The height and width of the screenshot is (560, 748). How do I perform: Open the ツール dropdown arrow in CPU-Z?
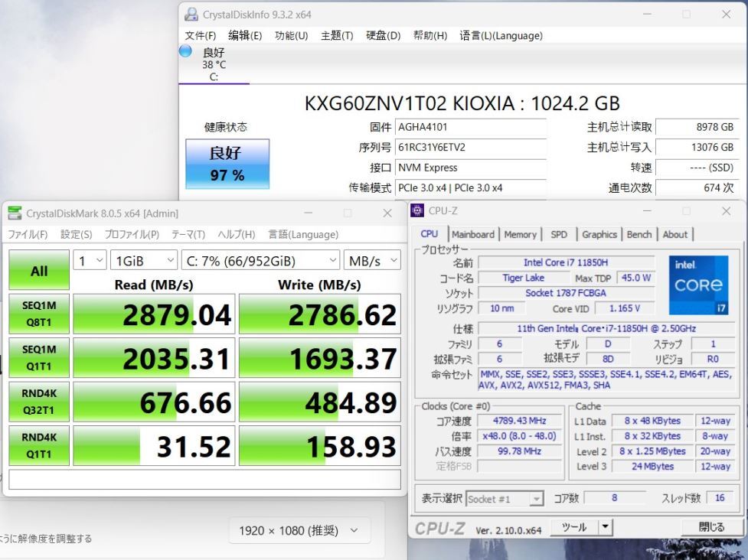pos(606,527)
